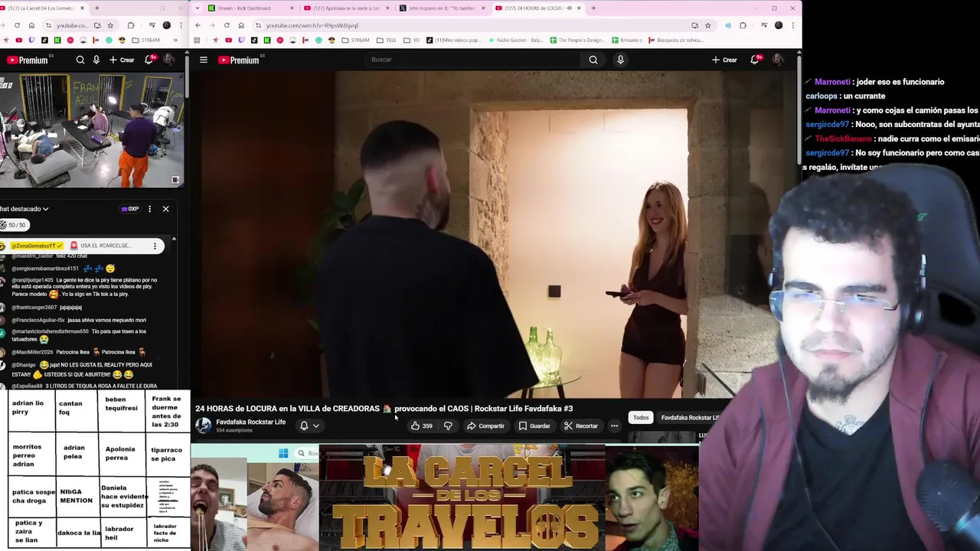Open TELE bookmarks folder
This screenshot has width=980, height=551.
pyautogui.click(x=386, y=40)
